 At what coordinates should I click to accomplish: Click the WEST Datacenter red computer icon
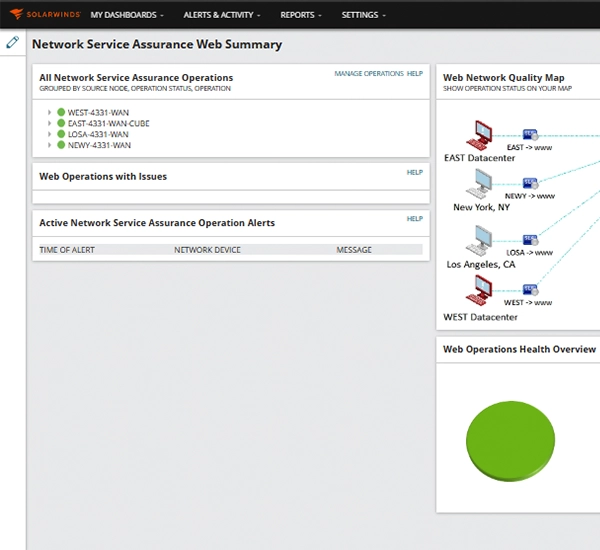point(479,291)
